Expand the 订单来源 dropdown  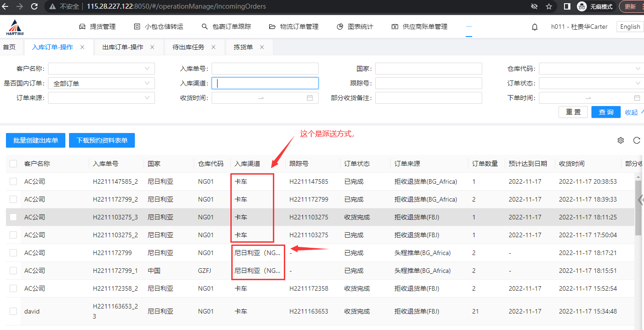pos(101,98)
